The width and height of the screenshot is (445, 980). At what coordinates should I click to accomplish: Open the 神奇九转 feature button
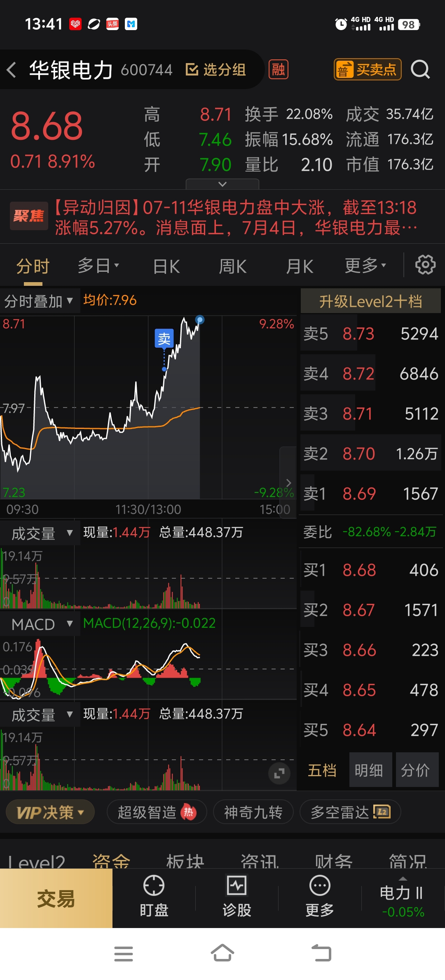tap(253, 812)
